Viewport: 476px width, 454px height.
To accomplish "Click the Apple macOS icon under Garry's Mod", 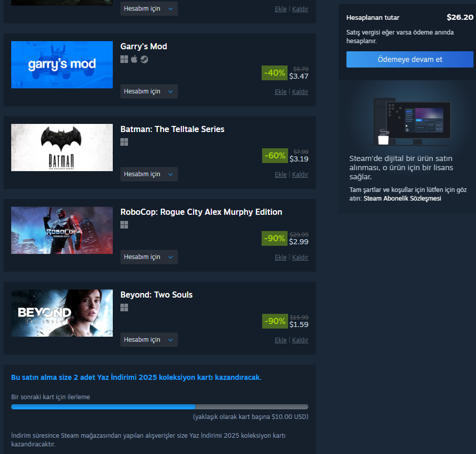I will pos(134,59).
